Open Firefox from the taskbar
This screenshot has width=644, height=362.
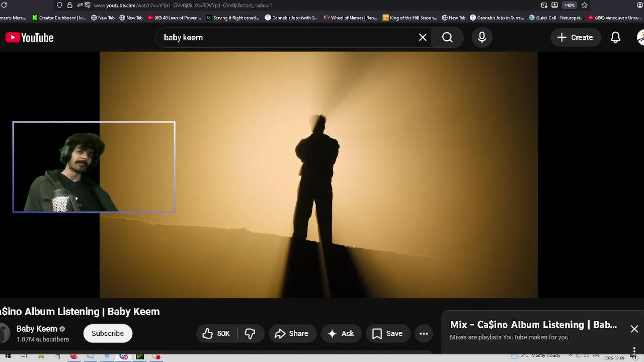pos(74,356)
